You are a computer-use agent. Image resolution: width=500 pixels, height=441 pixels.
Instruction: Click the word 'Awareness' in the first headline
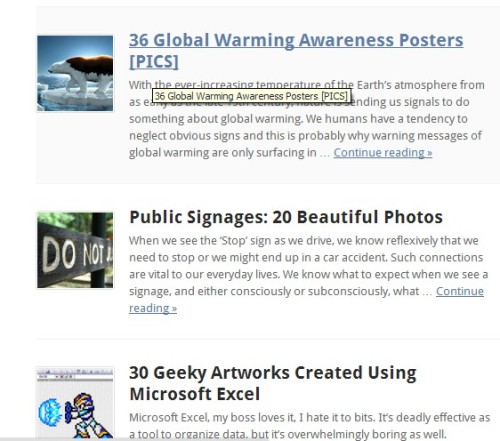tap(346, 40)
